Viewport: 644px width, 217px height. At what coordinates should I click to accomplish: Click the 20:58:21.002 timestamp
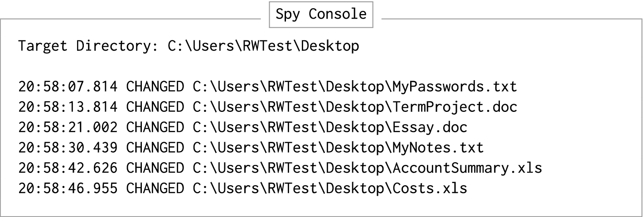pos(68,127)
